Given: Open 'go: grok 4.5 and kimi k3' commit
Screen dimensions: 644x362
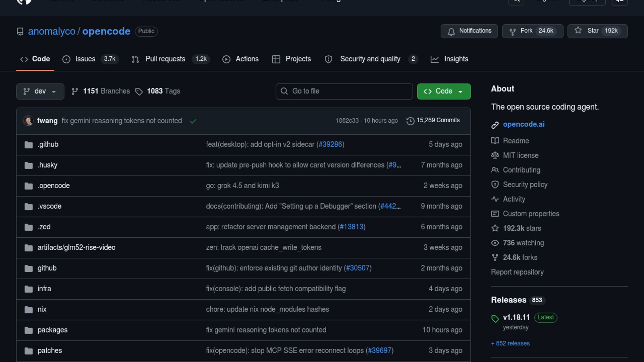Looking at the screenshot, I should [243, 186].
